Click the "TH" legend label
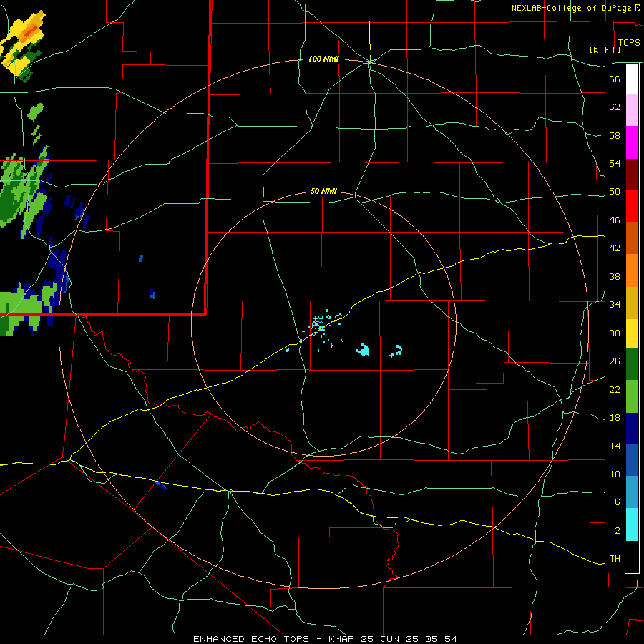The width and height of the screenshot is (644, 644). (615, 559)
